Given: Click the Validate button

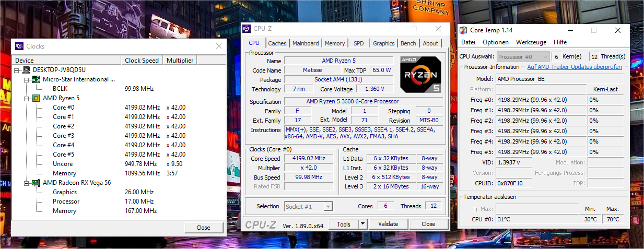Looking at the screenshot, I should pyautogui.click(x=388, y=224).
